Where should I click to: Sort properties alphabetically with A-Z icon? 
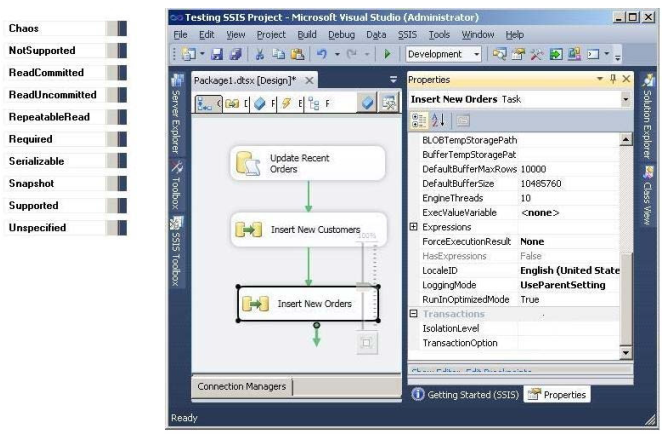coord(438,121)
